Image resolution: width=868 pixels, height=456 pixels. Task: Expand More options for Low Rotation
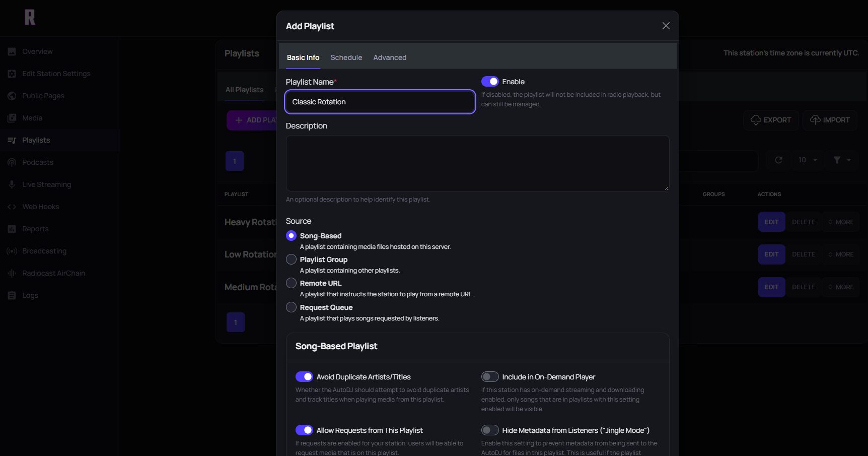841,254
